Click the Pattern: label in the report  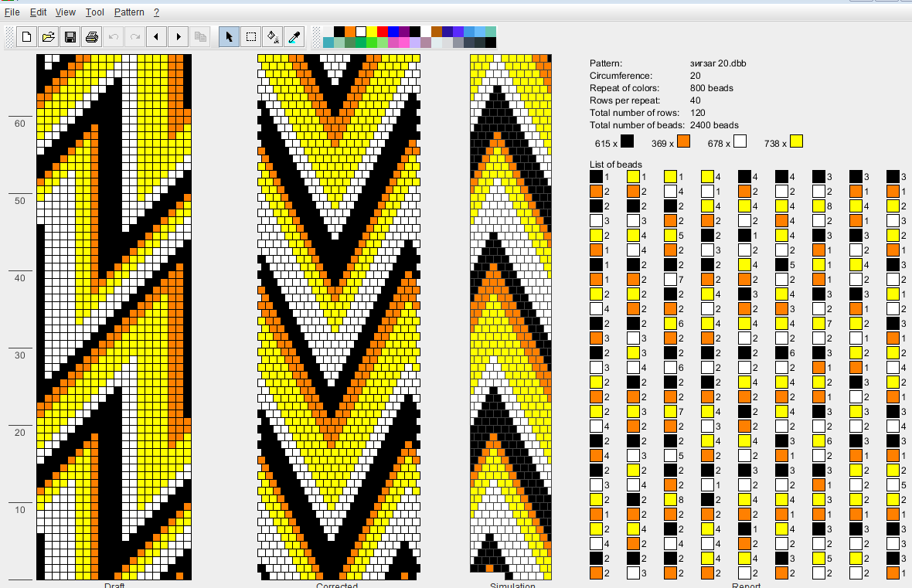click(605, 63)
